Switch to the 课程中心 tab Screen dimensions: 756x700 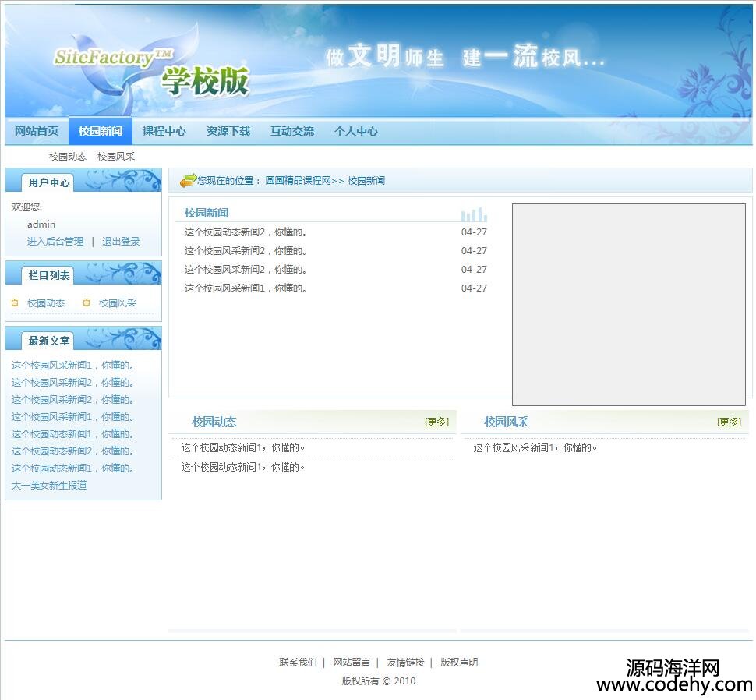point(164,131)
